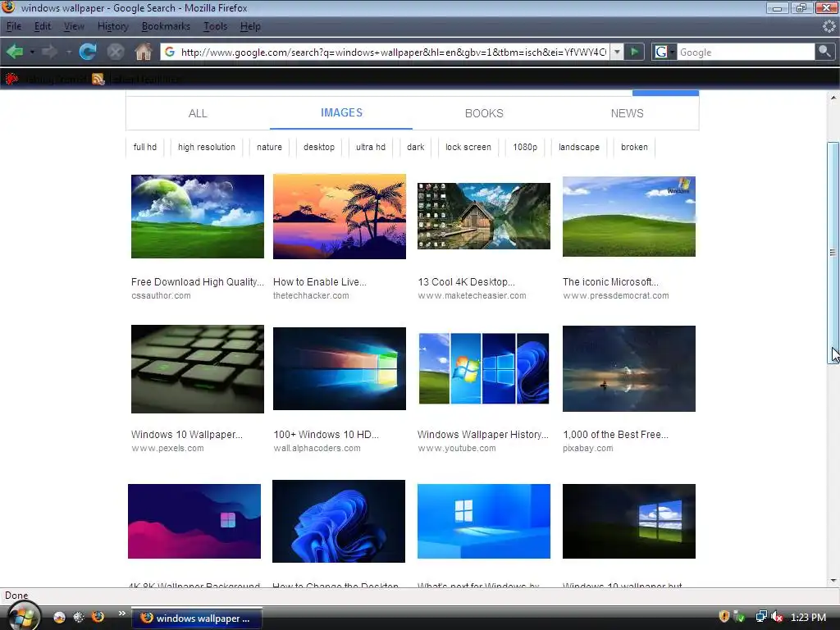Screen dimensions: 840x630
Task: Filter by 'broken' chip
Action: click(x=634, y=147)
